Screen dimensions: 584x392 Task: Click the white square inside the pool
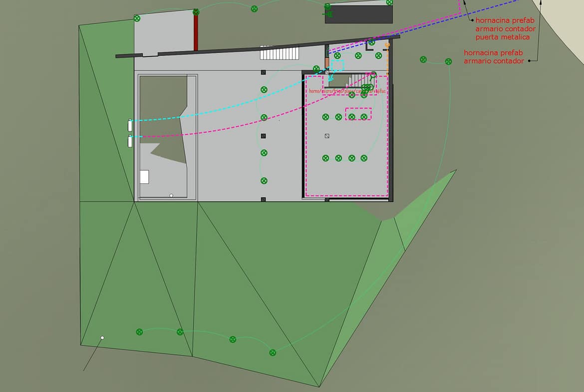click(x=144, y=177)
